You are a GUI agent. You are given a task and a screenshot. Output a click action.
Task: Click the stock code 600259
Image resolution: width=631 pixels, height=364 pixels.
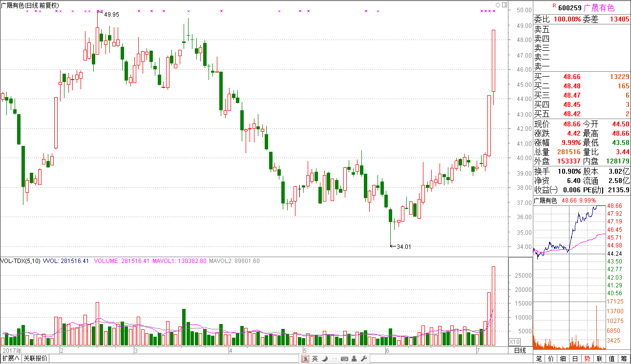tap(569, 7)
